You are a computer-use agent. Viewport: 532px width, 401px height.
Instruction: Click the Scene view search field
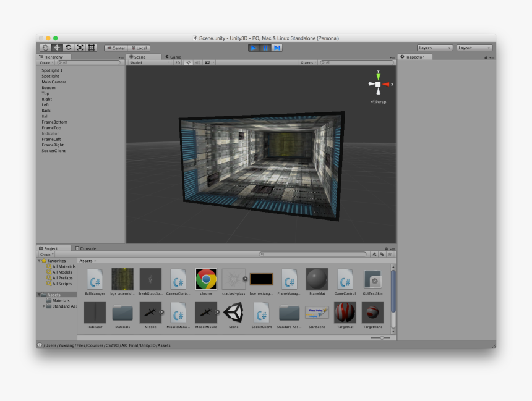(357, 62)
